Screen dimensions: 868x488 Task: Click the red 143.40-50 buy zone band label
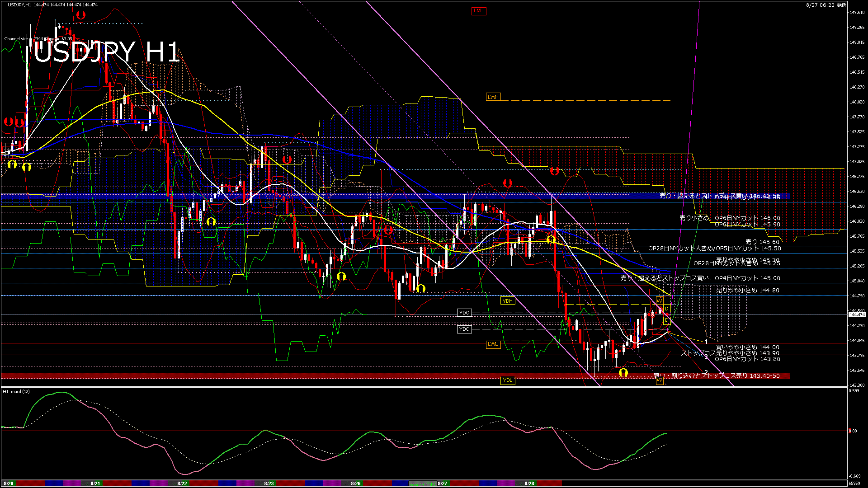coord(717,376)
